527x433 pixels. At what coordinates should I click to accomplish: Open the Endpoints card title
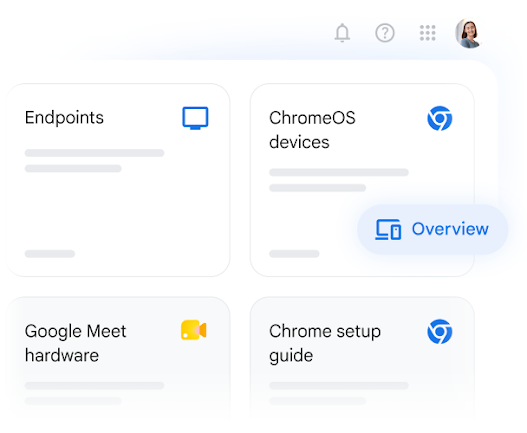pyautogui.click(x=64, y=118)
